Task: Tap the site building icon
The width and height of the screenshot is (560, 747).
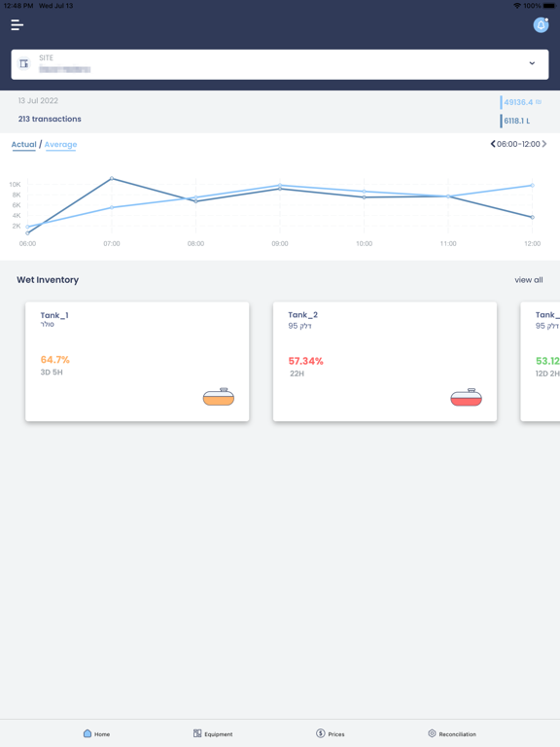Action: pos(23,64)
